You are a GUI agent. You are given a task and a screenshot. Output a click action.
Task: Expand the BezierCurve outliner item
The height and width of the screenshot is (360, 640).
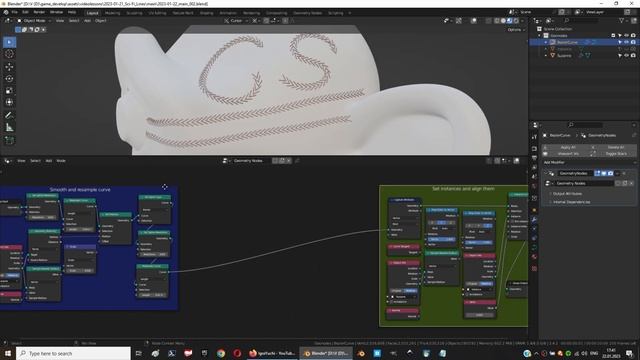coord(546,42)
